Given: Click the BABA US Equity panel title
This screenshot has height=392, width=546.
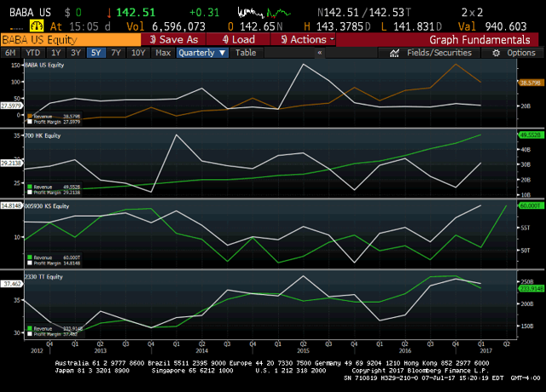Looking at the screenshot, I should coord(44,65).
